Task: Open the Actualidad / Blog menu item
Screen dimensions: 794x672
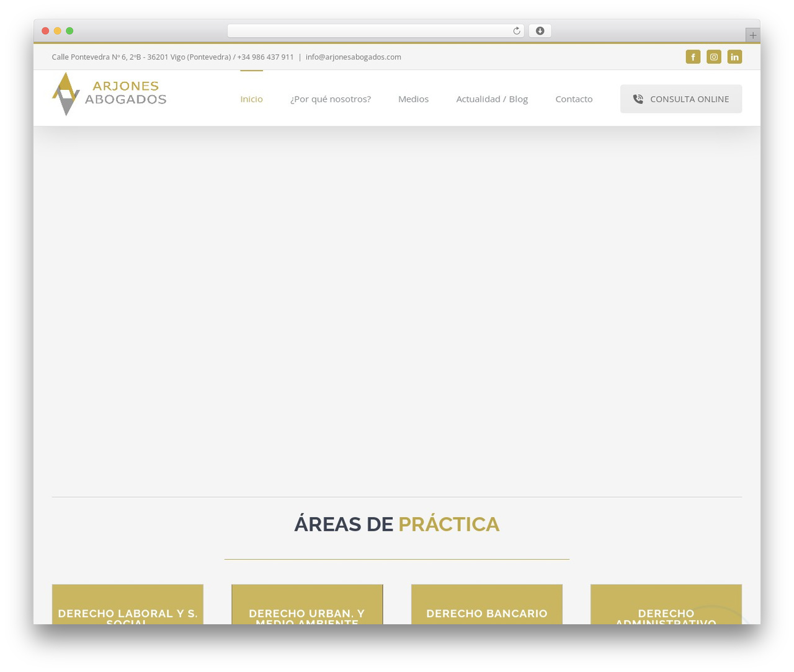Action: point(492,99)
